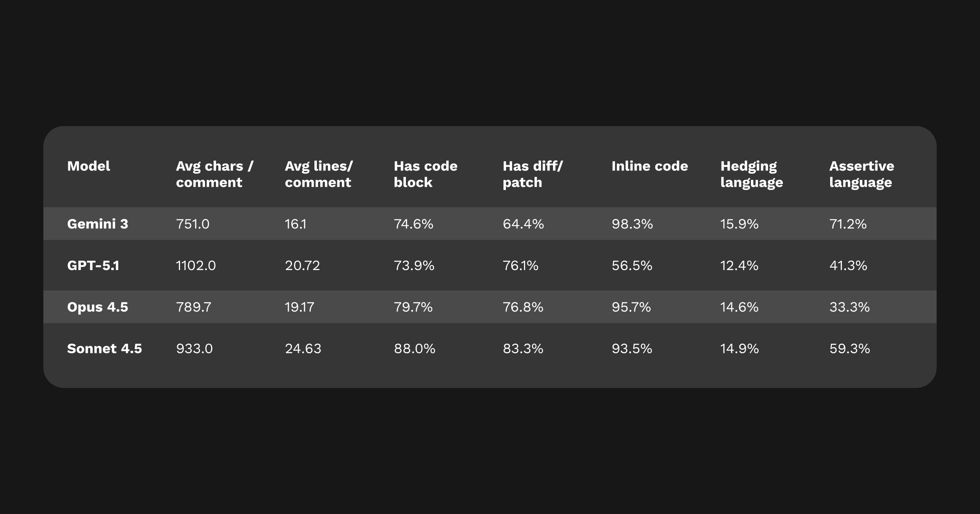The height and width of the screenshot is (514, 980).
Task: Click the Hedging language column header
Action: point(751,174)
